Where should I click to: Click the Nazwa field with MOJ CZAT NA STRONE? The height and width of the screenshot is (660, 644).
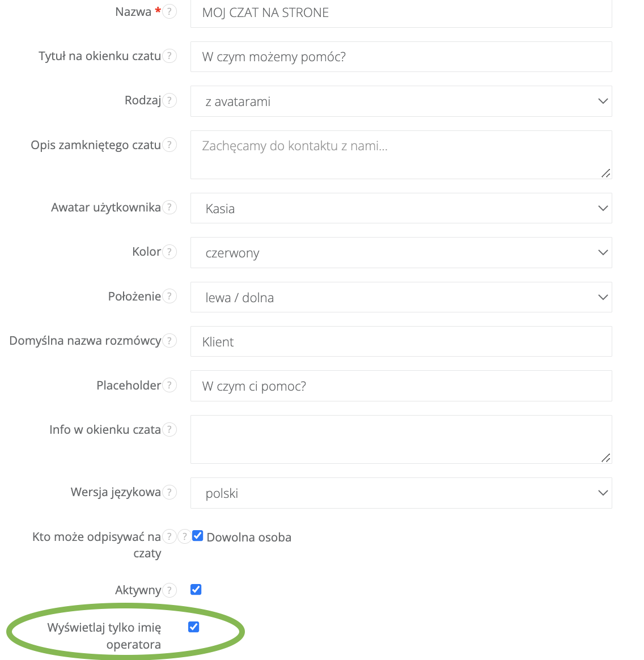pos(401,12)
